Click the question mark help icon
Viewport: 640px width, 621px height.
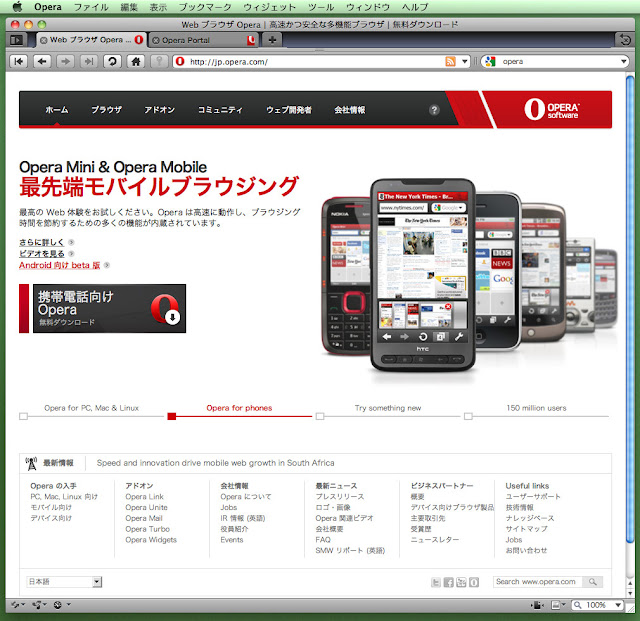tap(434, 110)
